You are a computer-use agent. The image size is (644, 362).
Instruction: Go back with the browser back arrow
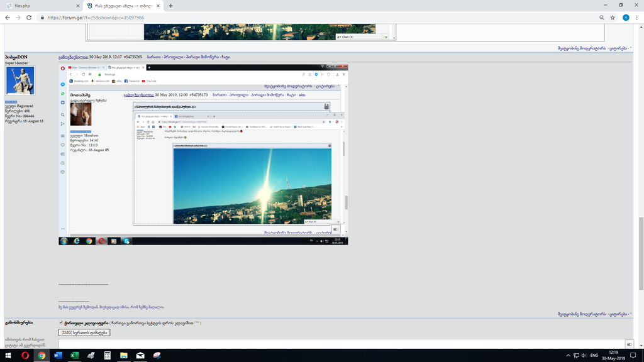(8, 18)
